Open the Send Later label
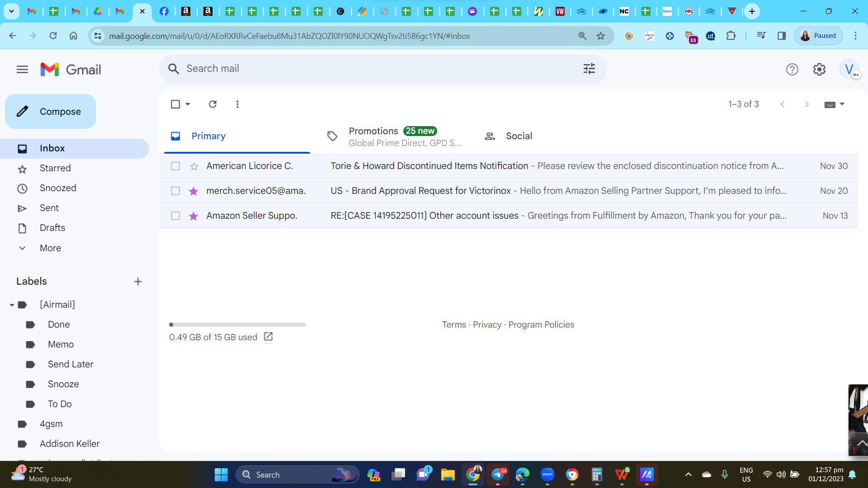868x488 pixels. coord(71,365)
